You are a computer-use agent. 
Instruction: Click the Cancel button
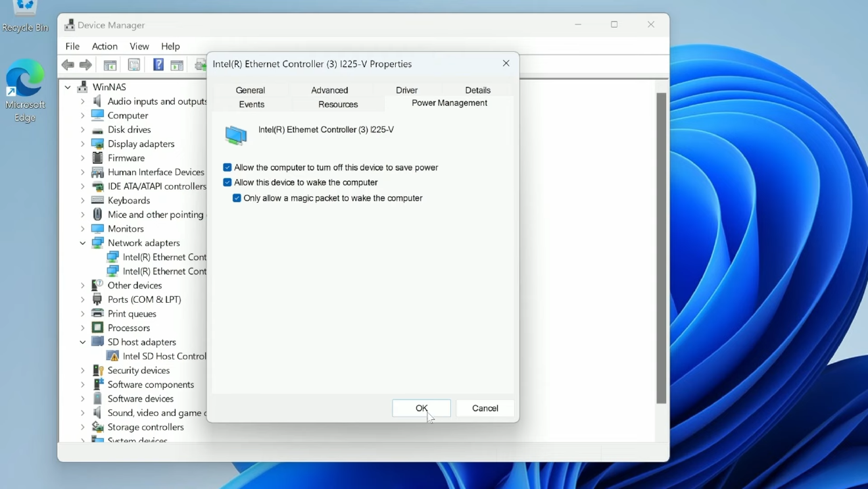pyautogui.click(x=485, y=408)
